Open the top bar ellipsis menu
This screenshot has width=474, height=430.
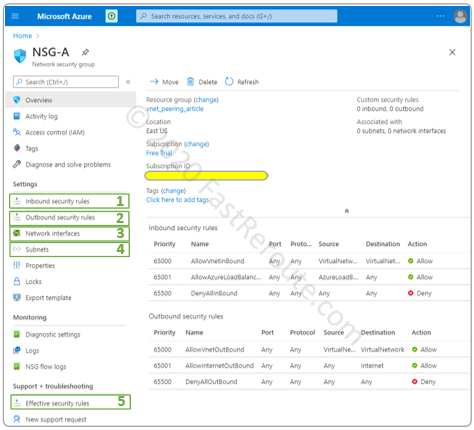point(440,16)
